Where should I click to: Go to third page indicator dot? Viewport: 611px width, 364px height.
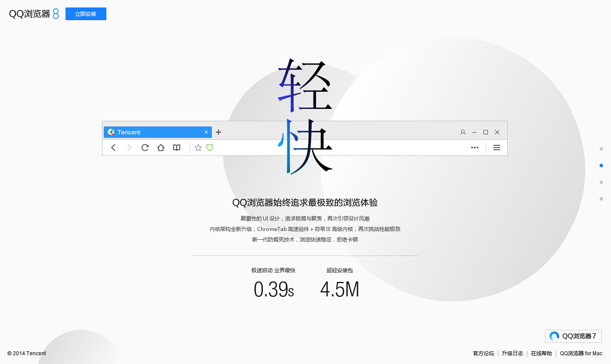[x=601, y=182]
